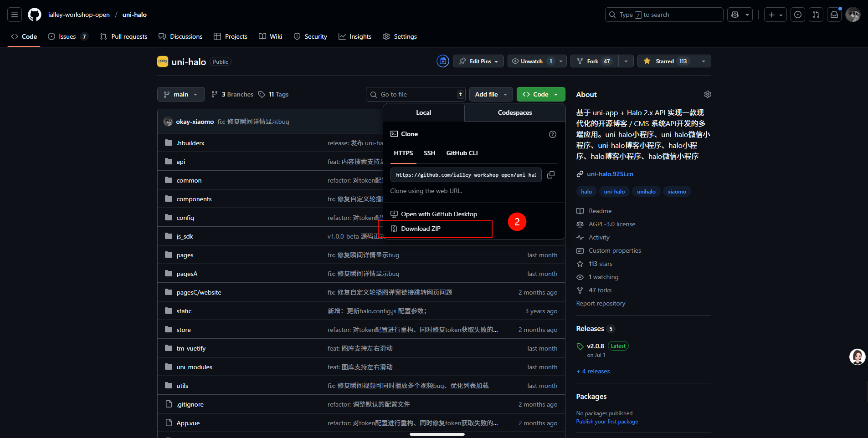Switch to the Codespaces tab
The height and width of the screenshot is (438, 868).
tap(515, 112)
